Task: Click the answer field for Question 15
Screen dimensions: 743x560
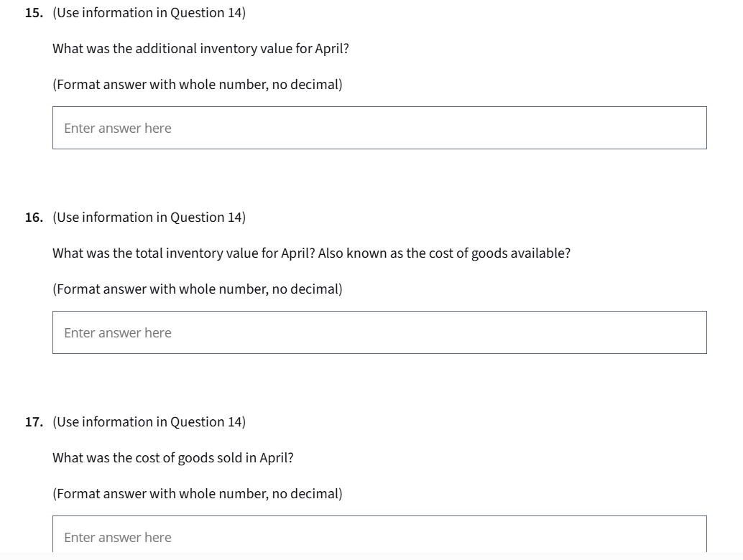Action: pyautogui.click(x=379, y=128)
